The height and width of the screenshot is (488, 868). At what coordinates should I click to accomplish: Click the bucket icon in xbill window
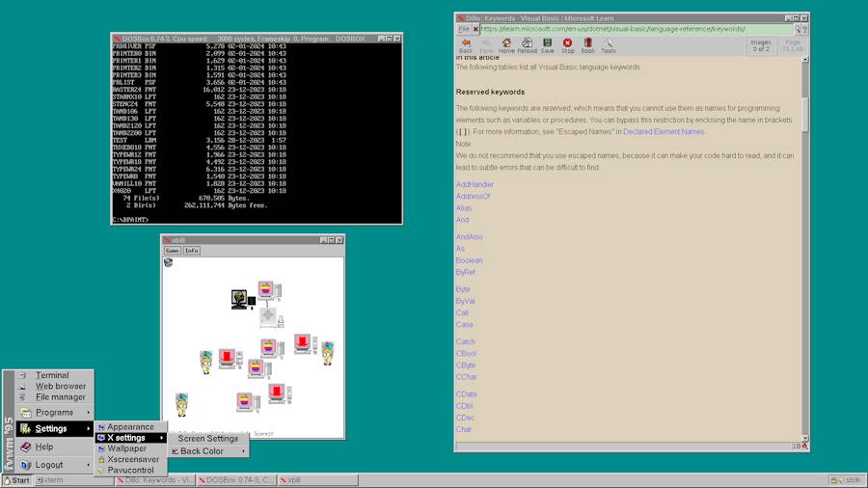[168, 262]
